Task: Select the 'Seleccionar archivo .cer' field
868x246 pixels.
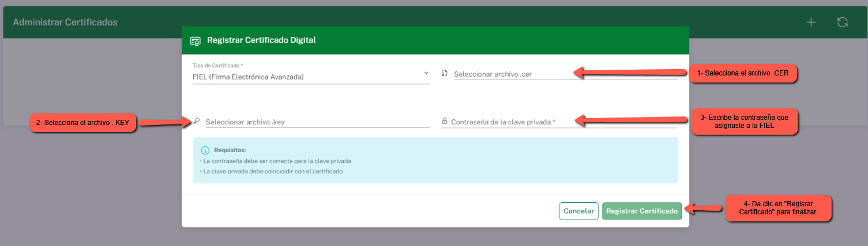Action: (x=565, y=74)
